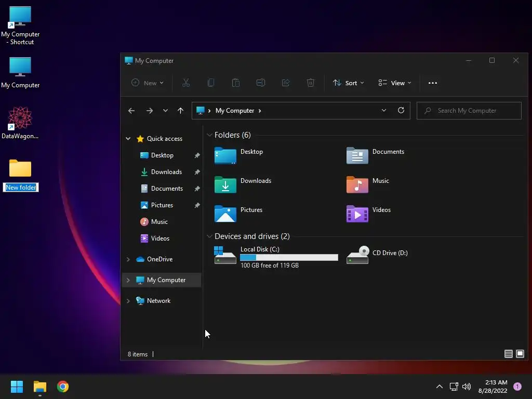Select CD Drive (D:)
The image size is (532, 399).
(x=377, y=255)
